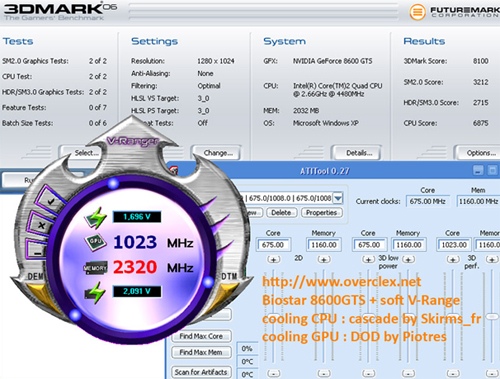
Task: Click minus button below 2D Core slider
Action: click(274, 373)
